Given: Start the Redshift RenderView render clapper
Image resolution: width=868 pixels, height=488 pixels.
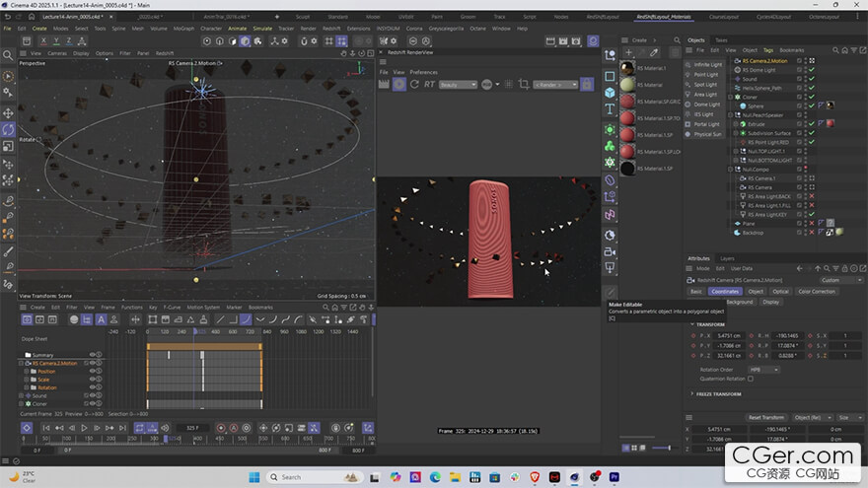Looking at the screenshot, I should click(384, 85).
